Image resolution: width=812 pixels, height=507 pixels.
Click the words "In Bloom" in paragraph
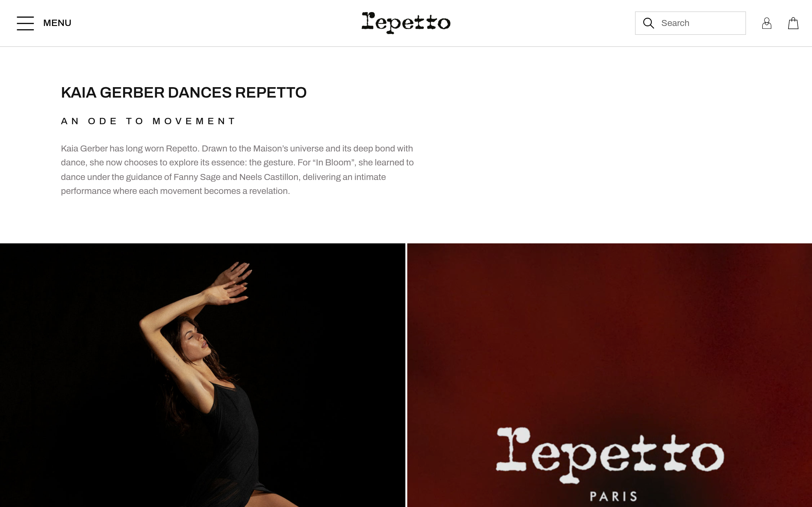pos(333,163)
